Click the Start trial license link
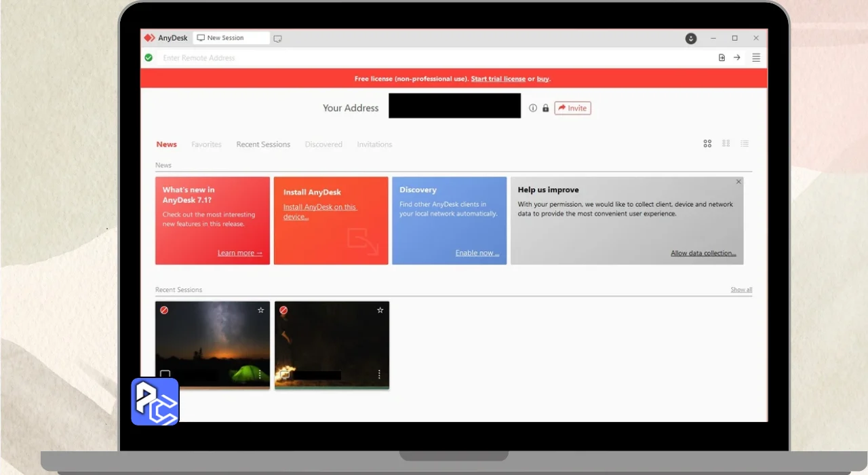Image resolution: width=868 pixels, height=475 pixels. 498,79
